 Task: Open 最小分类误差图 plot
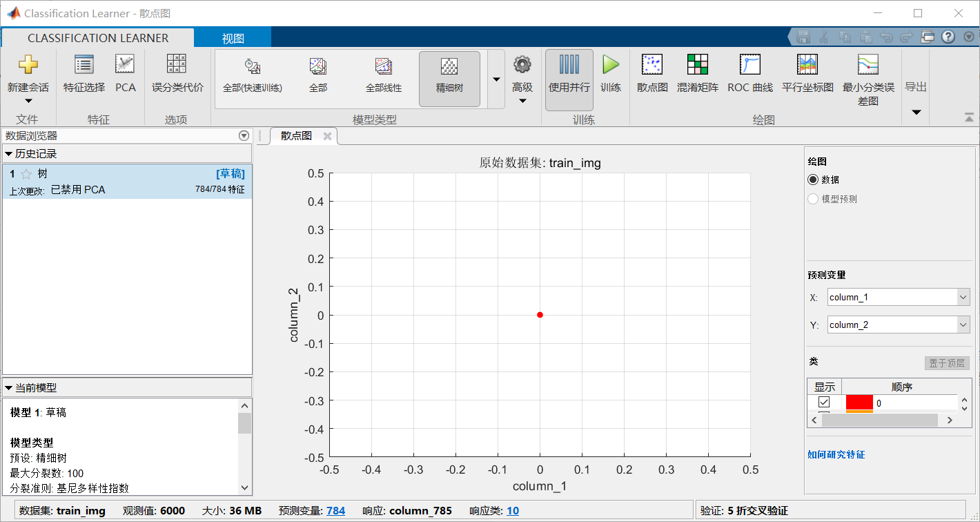pos(868,80)
